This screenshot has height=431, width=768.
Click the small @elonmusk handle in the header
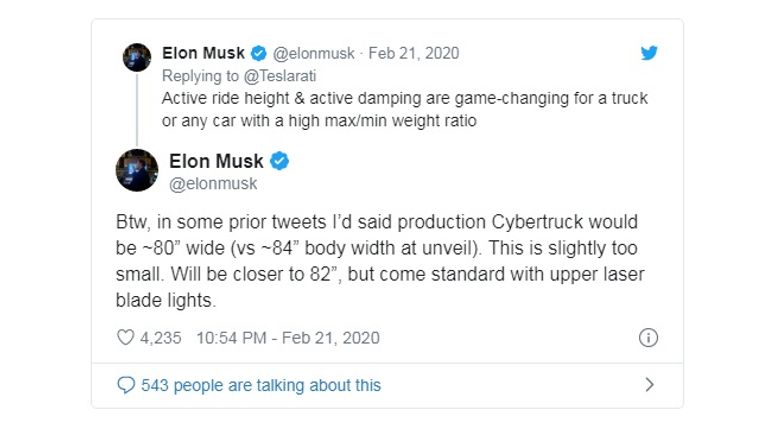click(314, 53)
